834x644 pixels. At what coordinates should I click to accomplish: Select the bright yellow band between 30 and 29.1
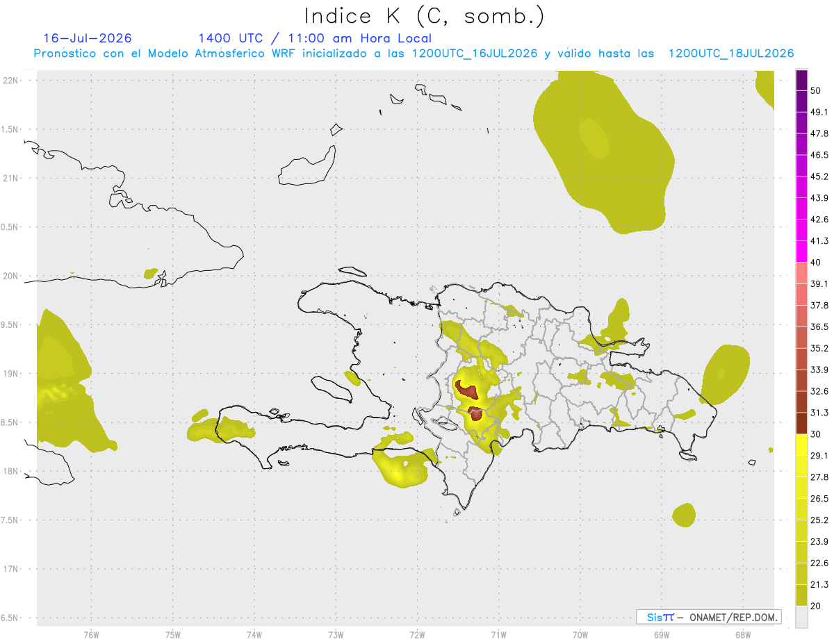(801, 445)
